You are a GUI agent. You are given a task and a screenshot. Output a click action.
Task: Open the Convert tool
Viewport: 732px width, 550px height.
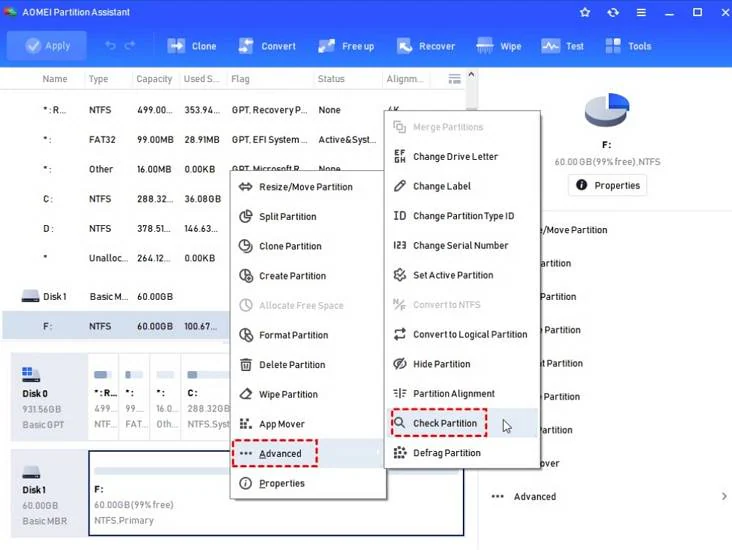click(267, 46)
